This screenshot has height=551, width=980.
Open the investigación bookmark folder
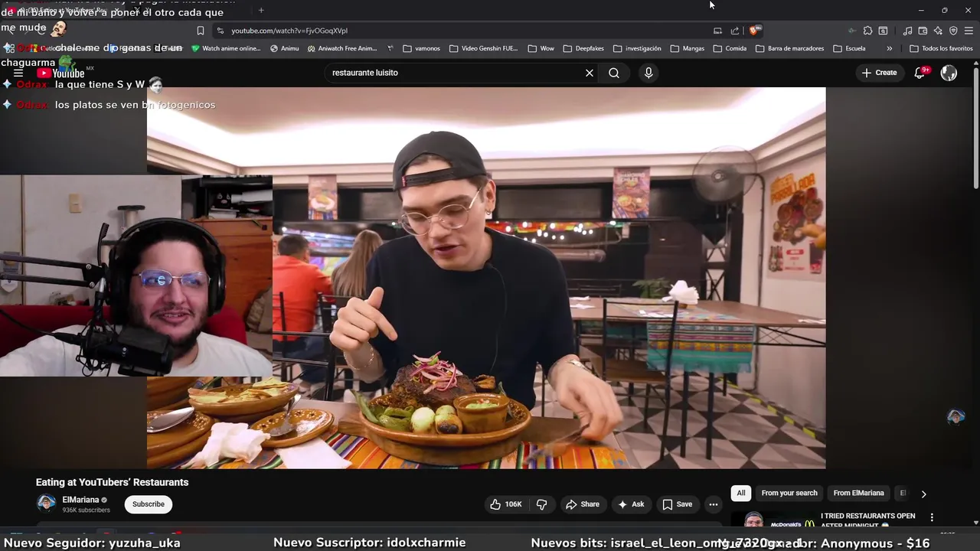point(637,48)
